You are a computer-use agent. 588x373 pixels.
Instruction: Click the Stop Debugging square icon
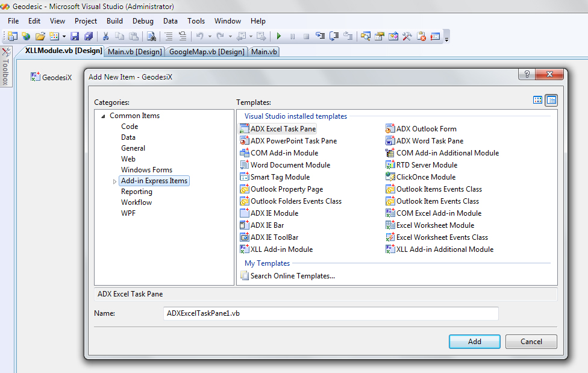(x=307, y=36)
